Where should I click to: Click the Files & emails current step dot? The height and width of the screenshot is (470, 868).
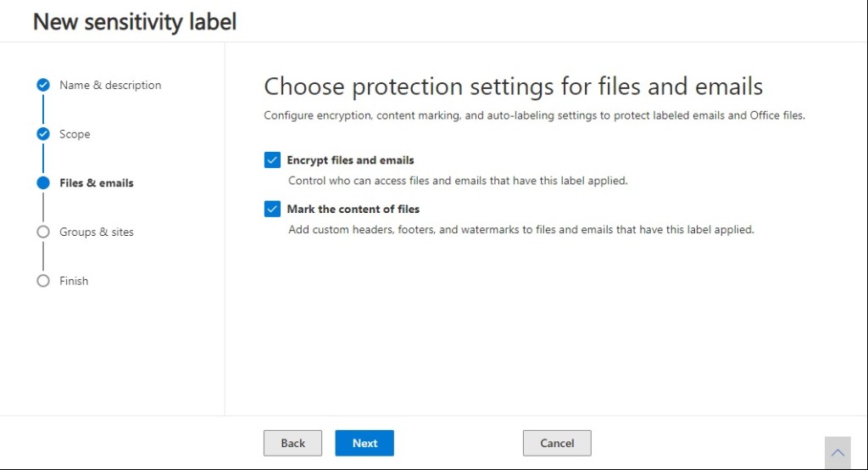coord(43,182)
